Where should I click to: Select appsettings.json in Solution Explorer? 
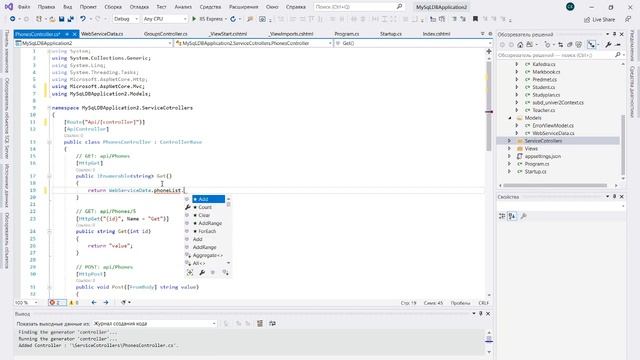point(542,156)
